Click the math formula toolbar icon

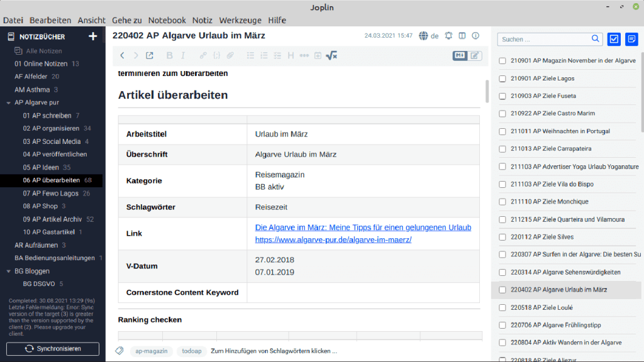tap(331, 56)
